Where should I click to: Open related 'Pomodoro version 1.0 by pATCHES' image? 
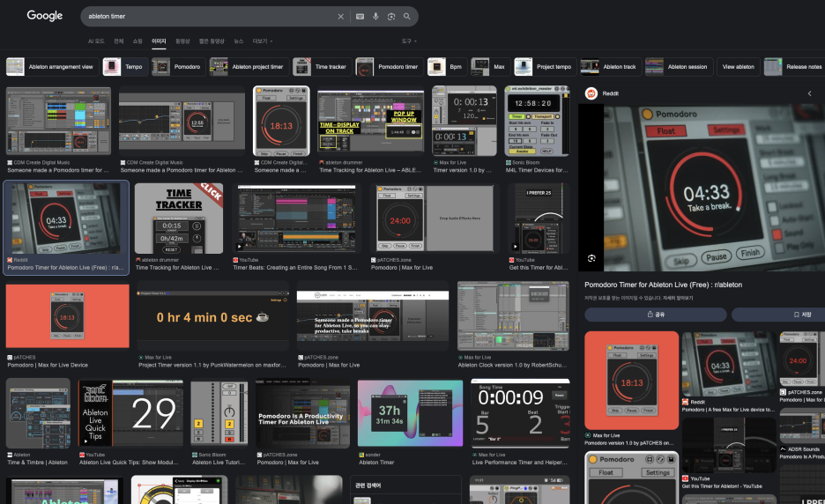pos(631,381)
